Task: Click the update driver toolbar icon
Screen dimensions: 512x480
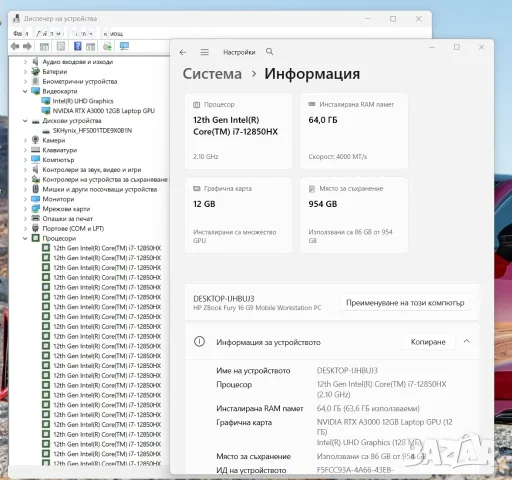Action: click(x=107, y=46)
